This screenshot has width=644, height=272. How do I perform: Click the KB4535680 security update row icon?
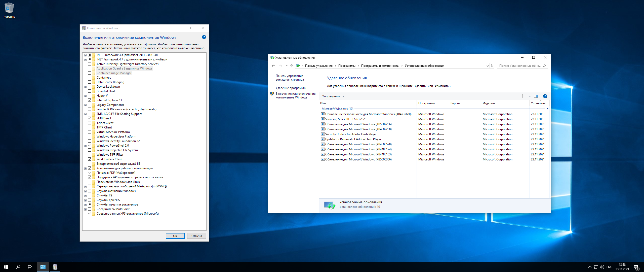(323, 114)
